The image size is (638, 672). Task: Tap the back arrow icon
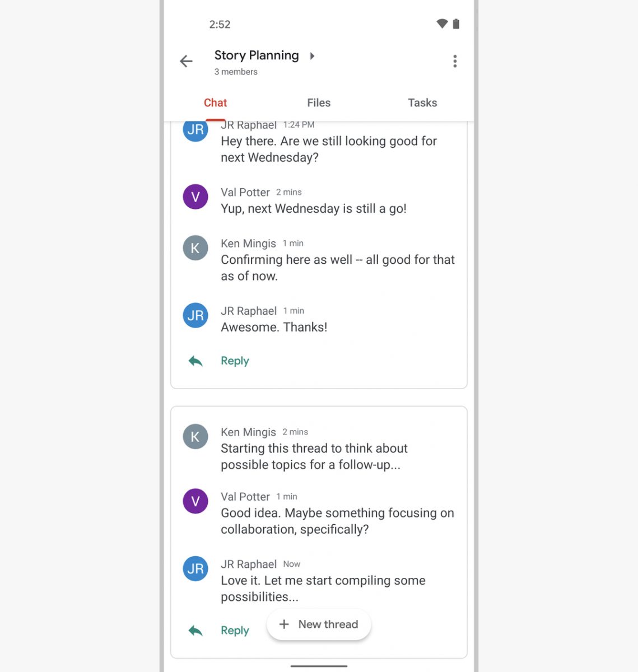tap(186, 61)
